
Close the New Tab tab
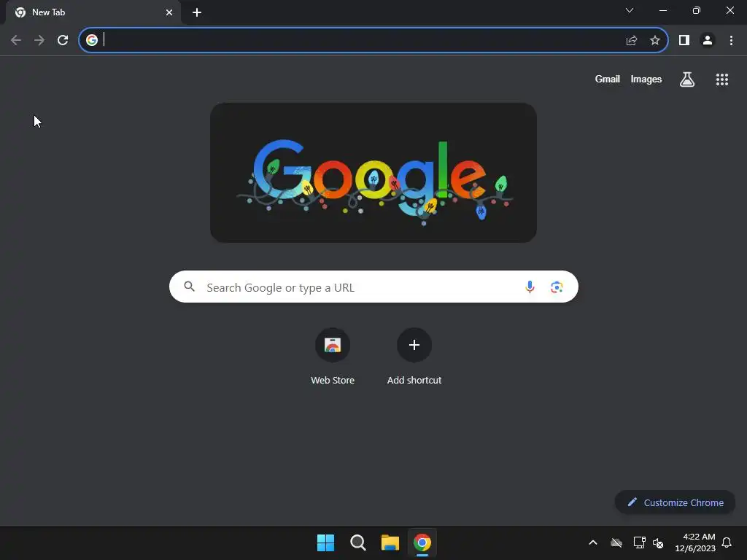coord(169,12)
